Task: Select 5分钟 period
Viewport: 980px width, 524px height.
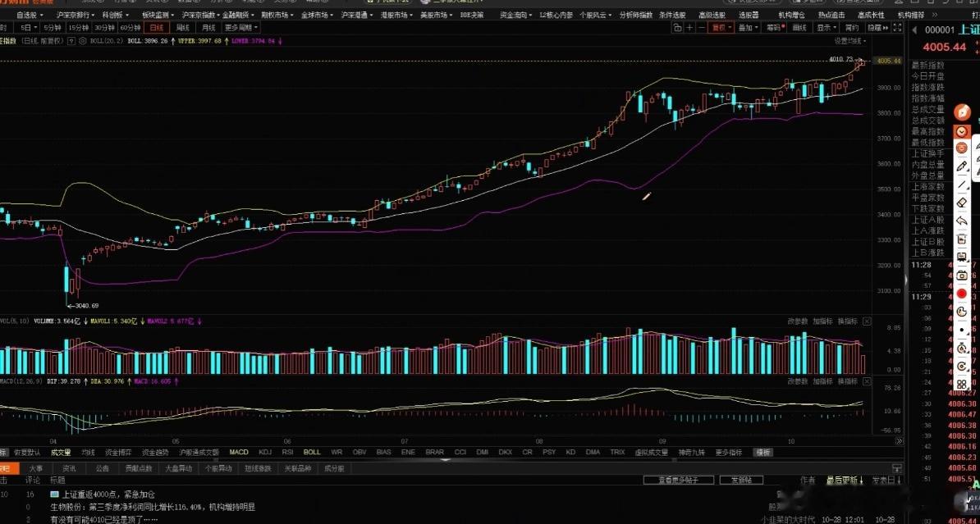Action: [x=53, y=28]
